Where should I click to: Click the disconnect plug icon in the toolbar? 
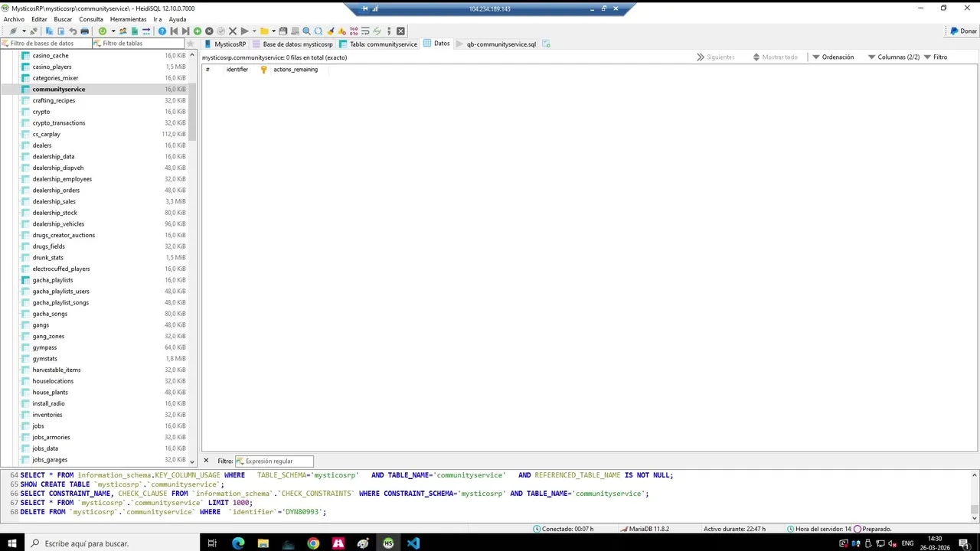pyautogui.click(x=33, y=31)
